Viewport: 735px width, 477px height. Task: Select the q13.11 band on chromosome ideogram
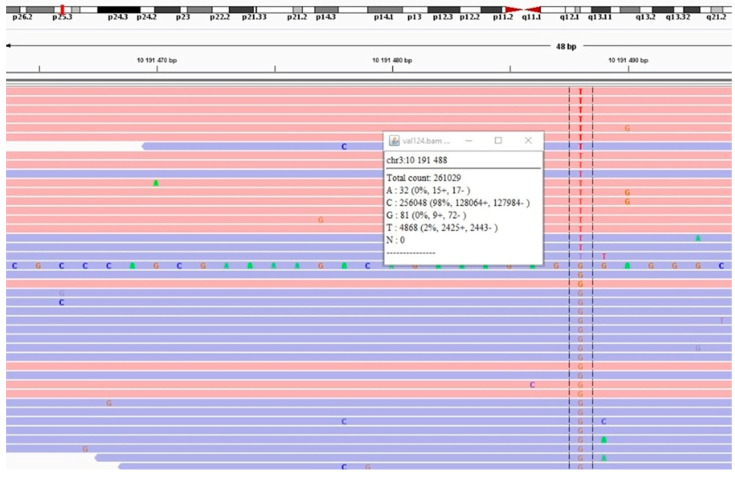pos(600,9)
